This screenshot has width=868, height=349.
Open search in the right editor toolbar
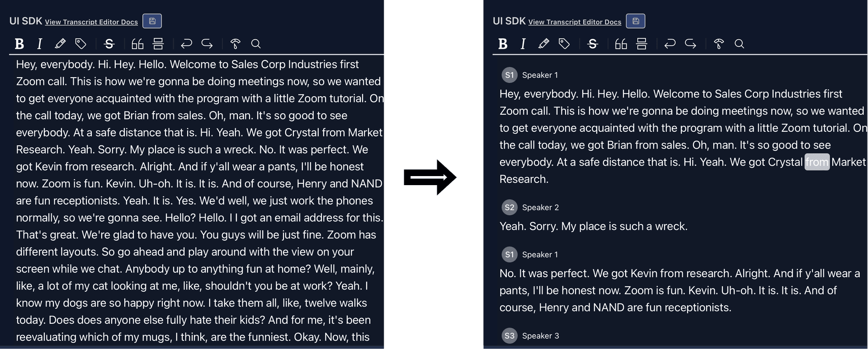(739, 44)
